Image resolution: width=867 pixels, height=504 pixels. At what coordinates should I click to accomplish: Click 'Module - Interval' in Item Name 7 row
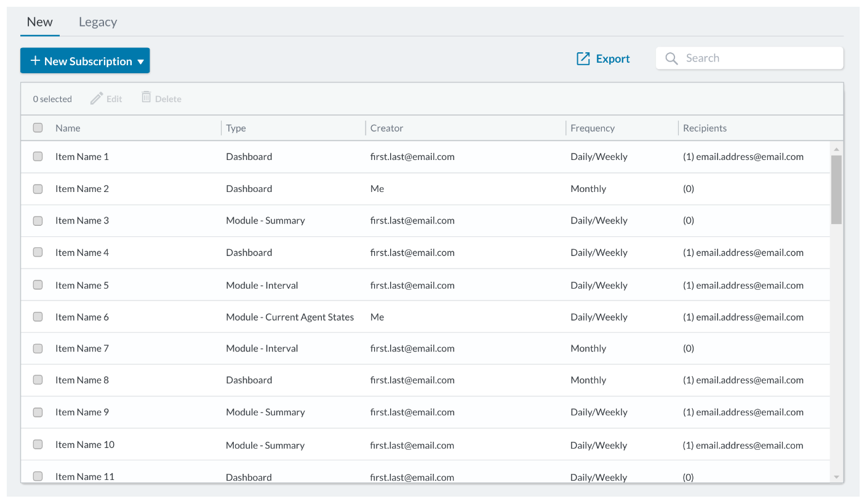pos(262,348)
